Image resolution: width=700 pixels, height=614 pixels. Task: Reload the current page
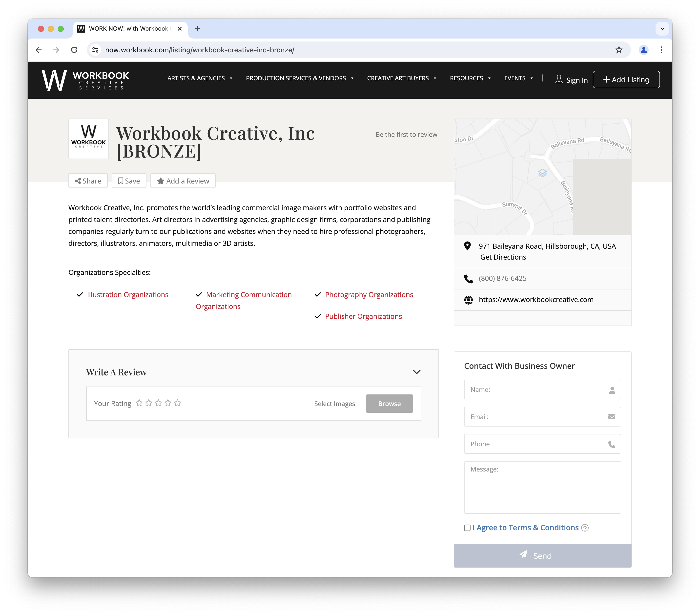[74, 50]
